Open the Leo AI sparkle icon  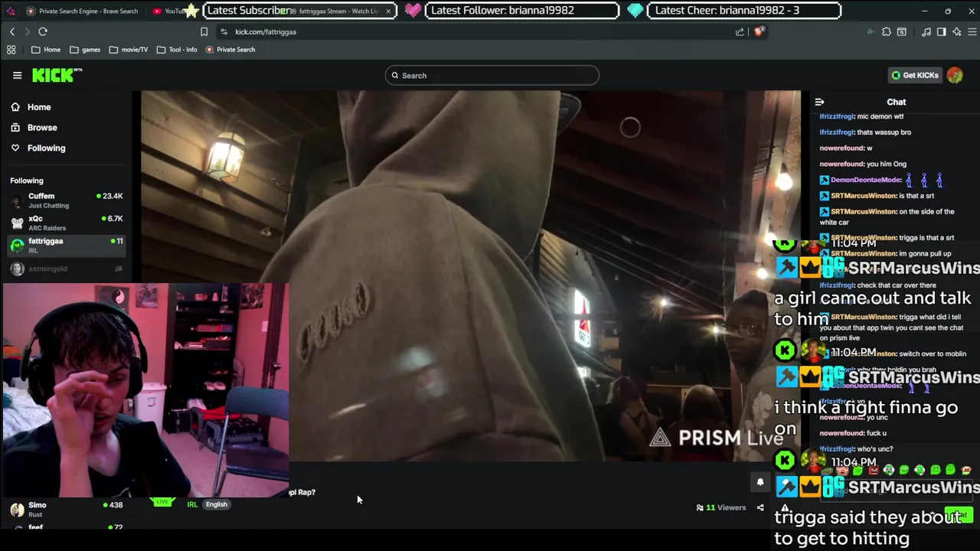tap(956, 31)
